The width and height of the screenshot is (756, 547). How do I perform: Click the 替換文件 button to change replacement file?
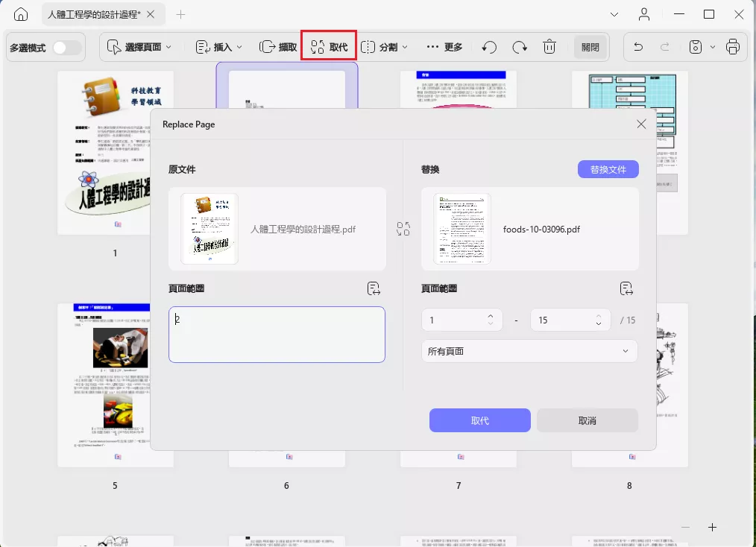coord(609,169)
